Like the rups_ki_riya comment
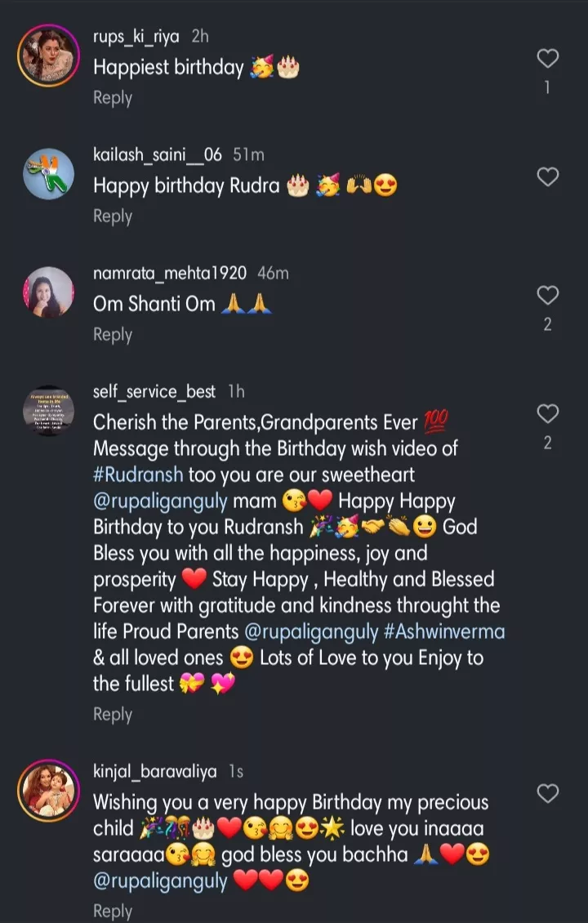The image size is (588, 923). pyautogui.click(x=547, y=59)
